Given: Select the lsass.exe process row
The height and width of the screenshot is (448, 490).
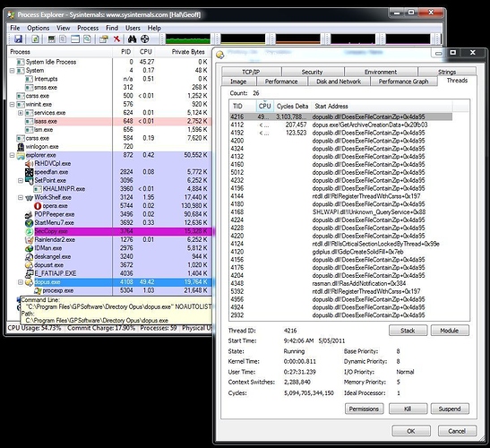Looking at the screenshot, I should coord(109,121).
